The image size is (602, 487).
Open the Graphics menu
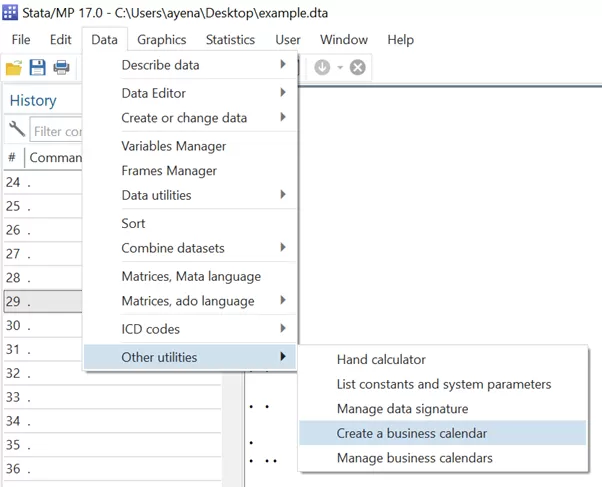tap(161, 40)
